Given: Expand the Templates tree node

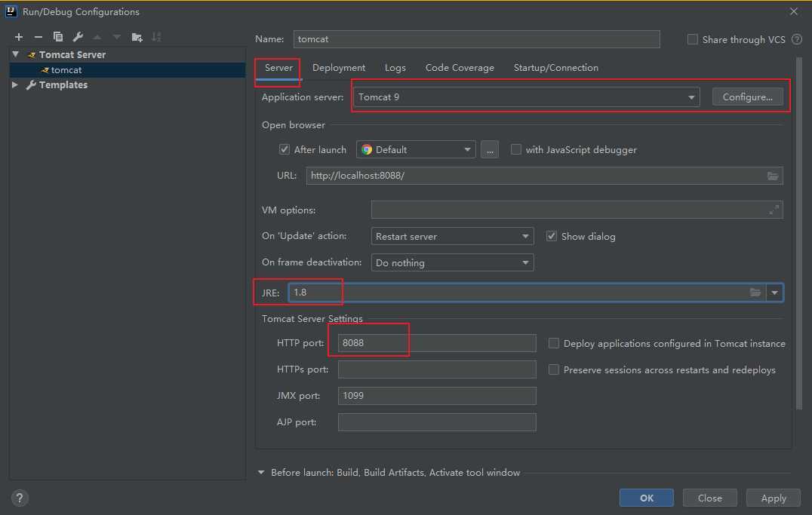Looking at the screenshot, I should pyautogui.click(x=15, y=85).
